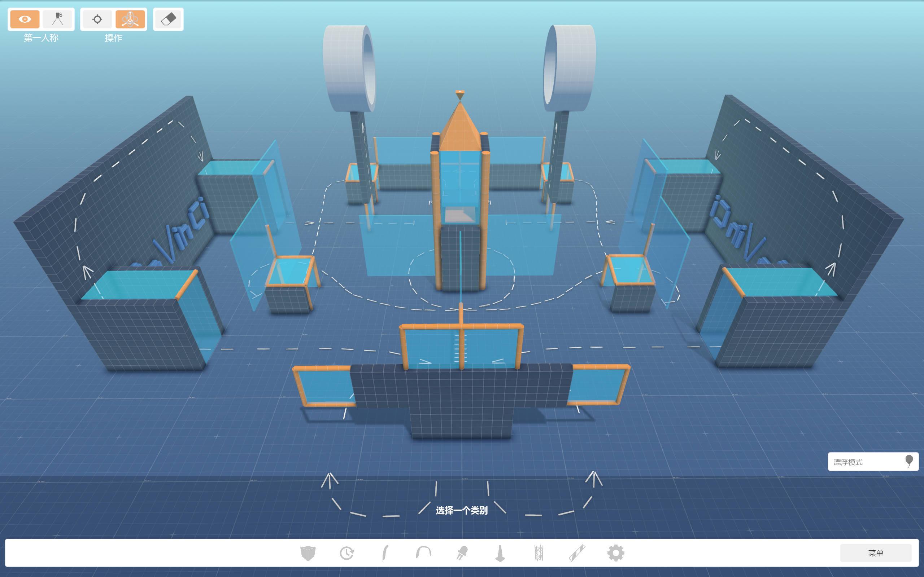Open the 菜单 menu button
This screenshot has width=924, height=577.
click(x=876, y=553)
